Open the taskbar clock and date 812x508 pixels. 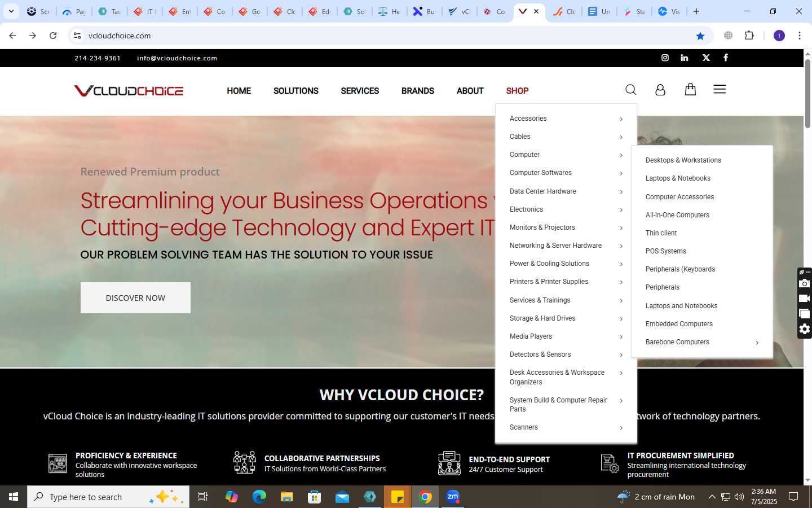click(x=764, y=497)
